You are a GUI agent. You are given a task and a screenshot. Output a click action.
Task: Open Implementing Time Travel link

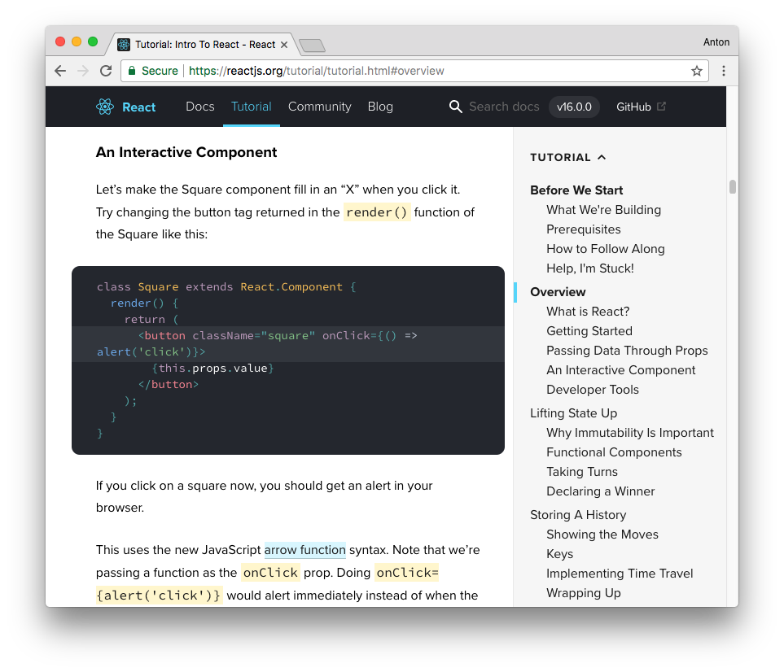pos(620,573)
